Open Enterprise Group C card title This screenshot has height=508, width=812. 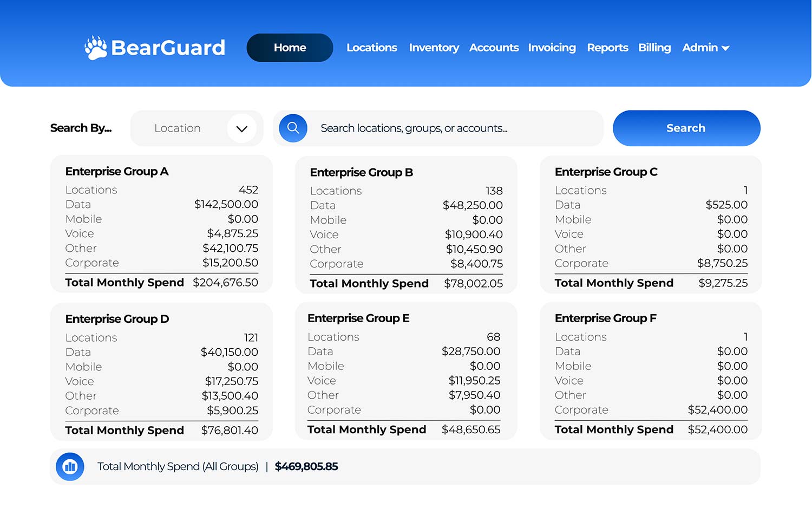[606, 172]
